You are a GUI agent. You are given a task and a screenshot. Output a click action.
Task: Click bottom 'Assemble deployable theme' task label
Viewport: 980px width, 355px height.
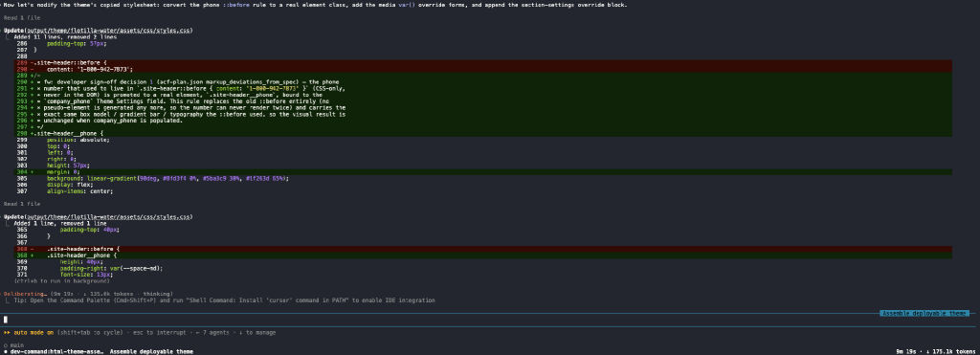coord(152,351)
